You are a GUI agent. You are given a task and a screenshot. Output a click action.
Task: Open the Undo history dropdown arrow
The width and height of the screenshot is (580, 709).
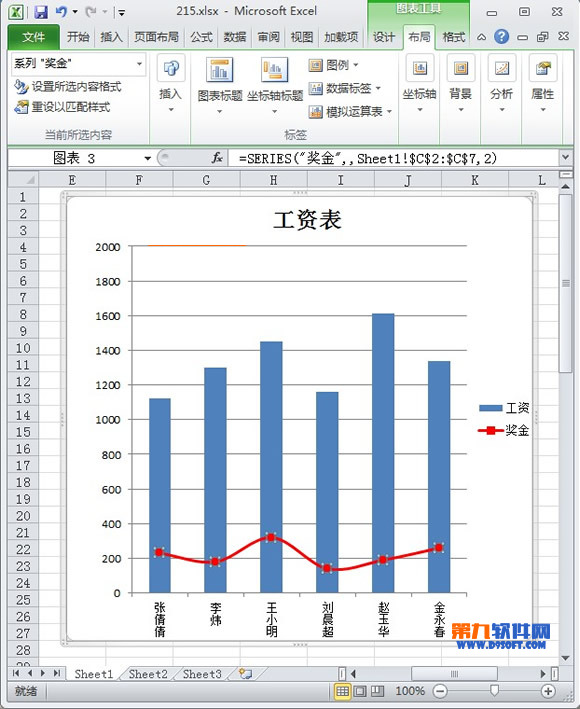(x=75, y=12)
